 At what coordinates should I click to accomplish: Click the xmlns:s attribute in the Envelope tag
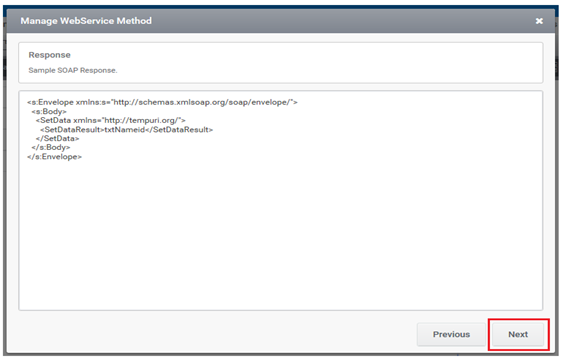coord(93,102)
